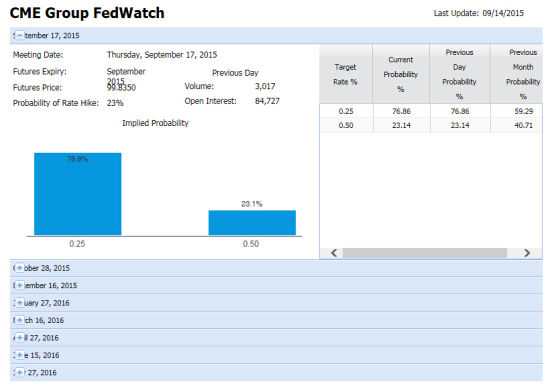Screen dimensions: 550x388
Task: Click the Current Probability % column header
Action: click(x=401, y=74)
